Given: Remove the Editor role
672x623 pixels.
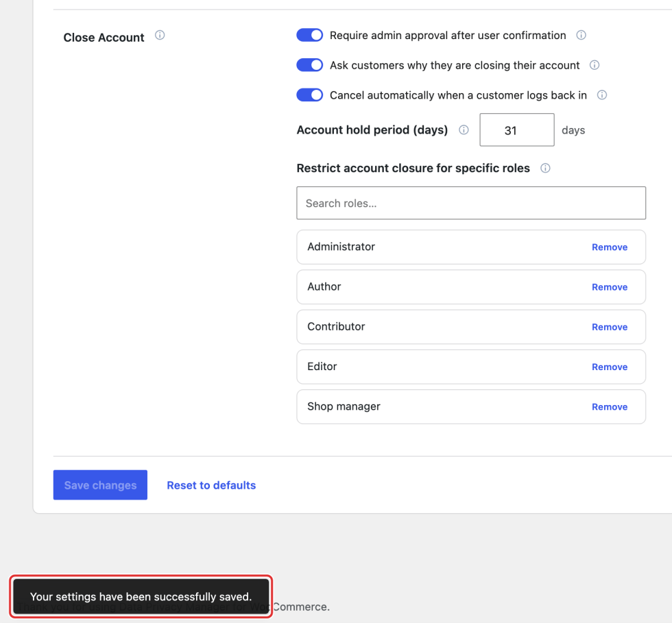Looking at the screenshot, I should tap(610, 367).
